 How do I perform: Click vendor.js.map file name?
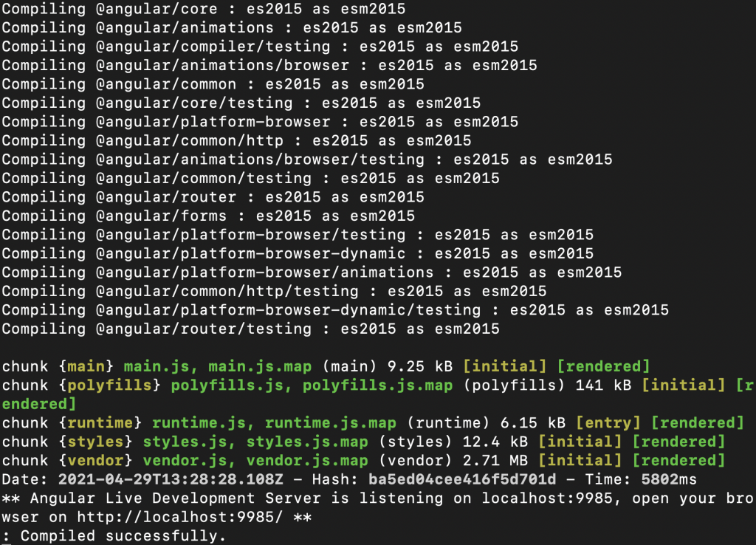(x=307, y=461)
